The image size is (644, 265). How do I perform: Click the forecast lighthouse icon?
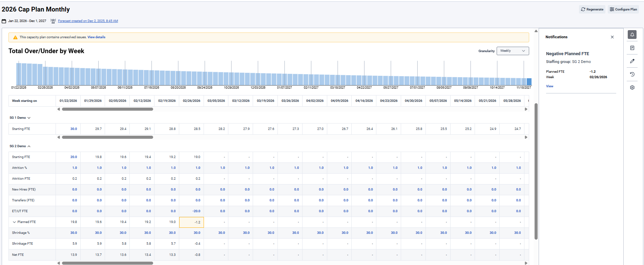point(53,21)
